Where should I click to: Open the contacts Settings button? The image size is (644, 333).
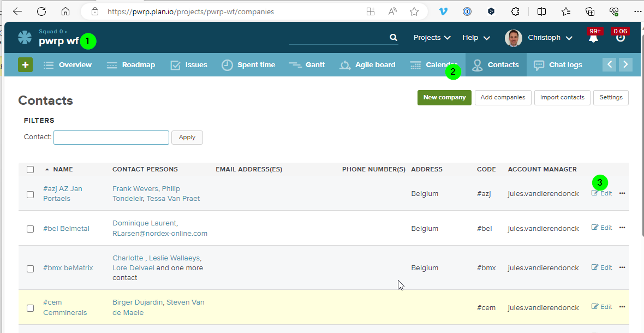(x=611, y=98)
